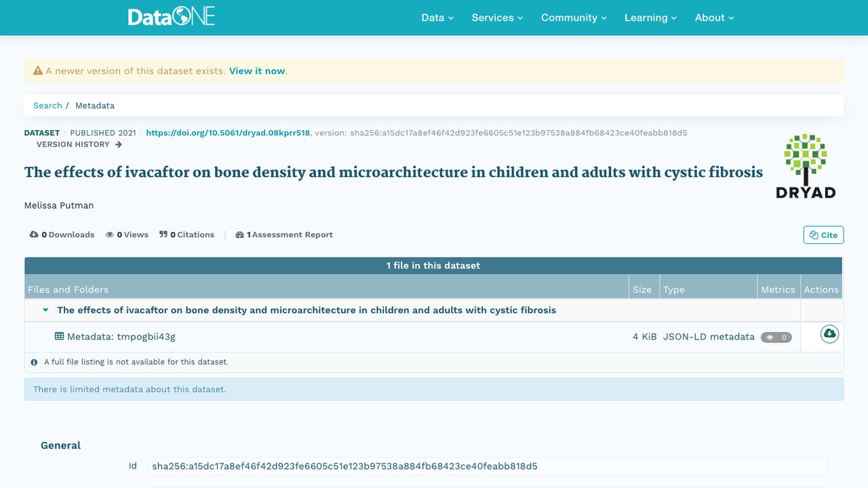Click the 1 file in this dataset header
868x488 pixels.
point(433,266)
